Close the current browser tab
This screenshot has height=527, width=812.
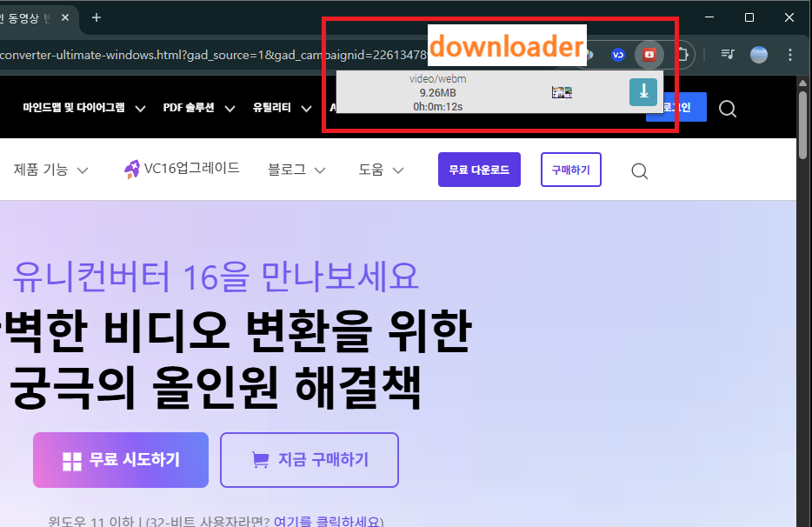point(64,17)
